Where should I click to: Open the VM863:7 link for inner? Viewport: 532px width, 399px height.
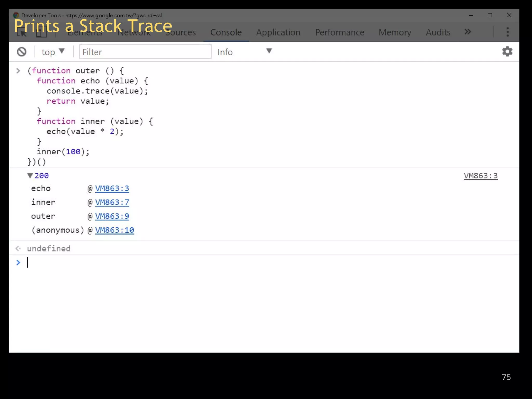tap(112, 202)
